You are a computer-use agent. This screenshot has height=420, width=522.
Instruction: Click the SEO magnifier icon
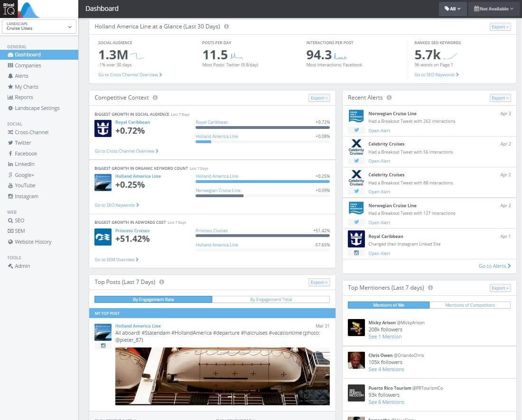(x=10, y=220)
